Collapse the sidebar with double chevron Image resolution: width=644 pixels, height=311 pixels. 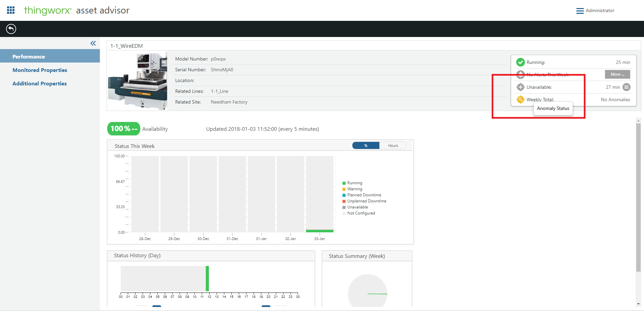[x=93, y=43]
